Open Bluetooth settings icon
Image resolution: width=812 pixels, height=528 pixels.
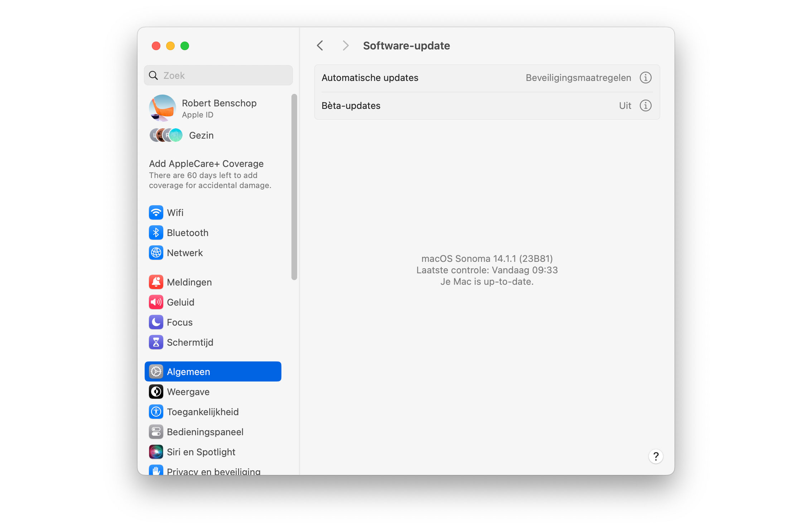coord(156,232)
